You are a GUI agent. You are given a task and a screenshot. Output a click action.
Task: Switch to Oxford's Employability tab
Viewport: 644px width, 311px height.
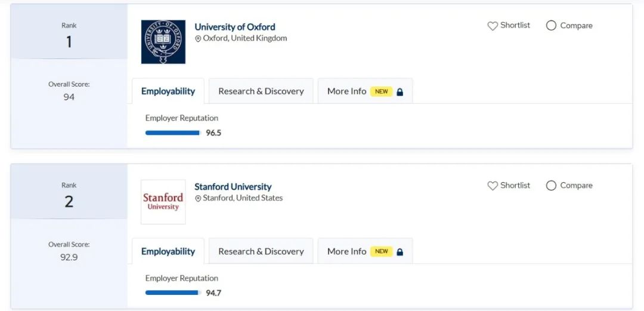click(x=168, y=91)
